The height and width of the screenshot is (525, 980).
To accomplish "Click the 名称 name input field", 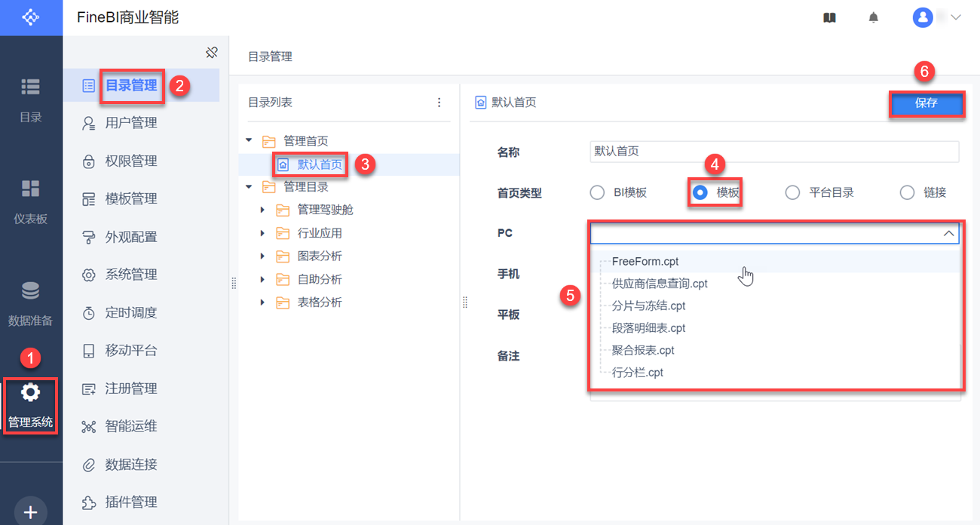I will [x=774, y=152].
